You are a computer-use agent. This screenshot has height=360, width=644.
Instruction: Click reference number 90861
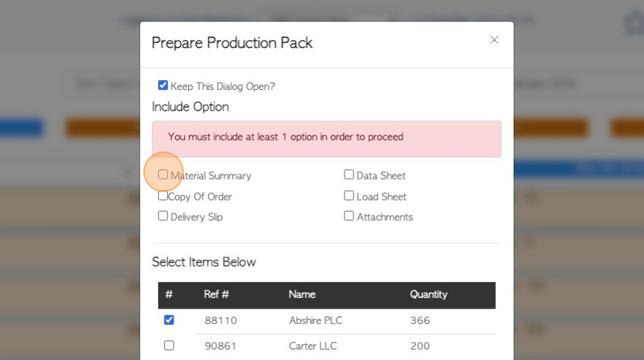click(221, 346)
